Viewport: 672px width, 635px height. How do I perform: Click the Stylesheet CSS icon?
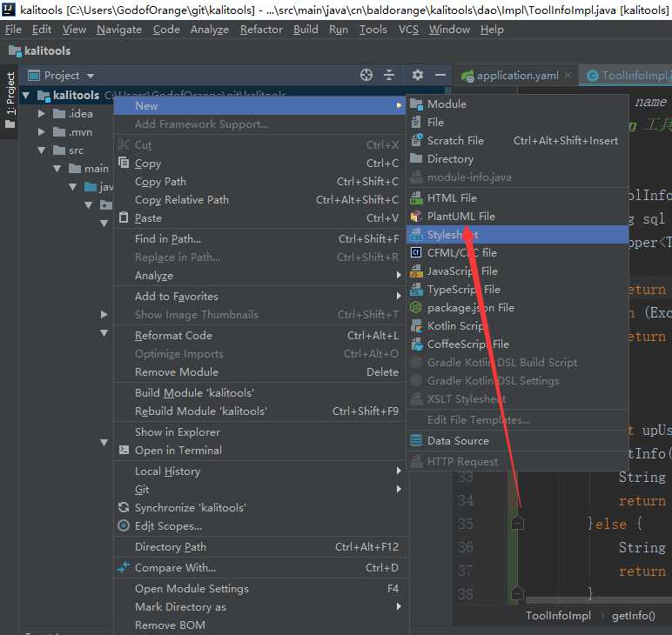tap(416, 234)
